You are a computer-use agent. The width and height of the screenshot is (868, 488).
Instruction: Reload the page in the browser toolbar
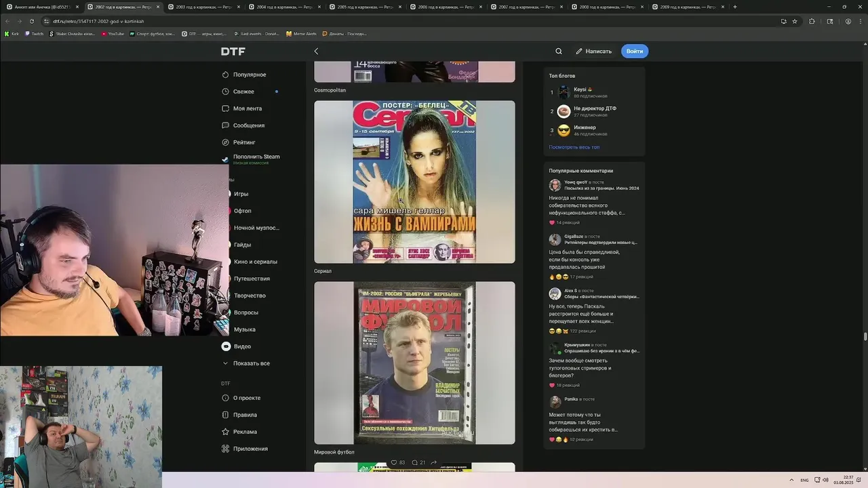[x=31, y=21]
